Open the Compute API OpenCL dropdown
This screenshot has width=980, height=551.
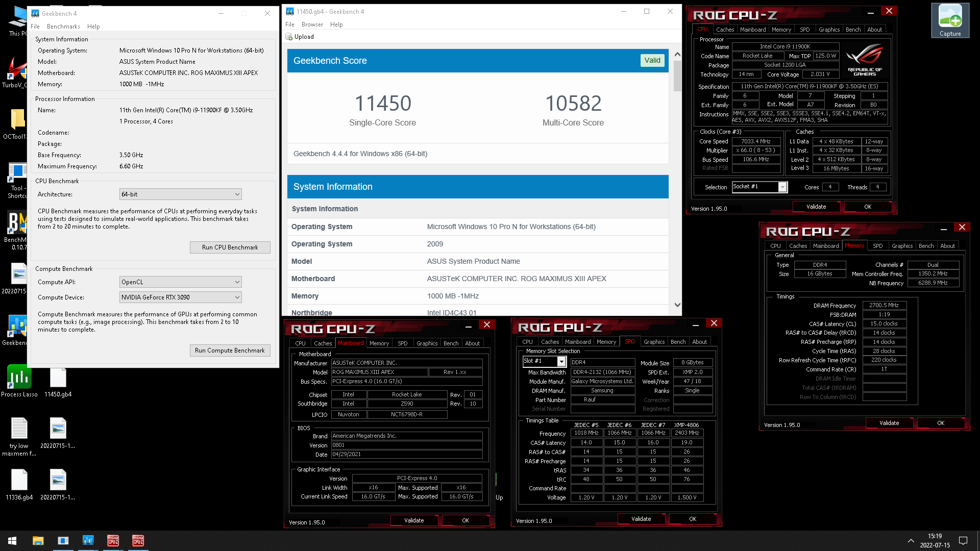coord(180,282)
